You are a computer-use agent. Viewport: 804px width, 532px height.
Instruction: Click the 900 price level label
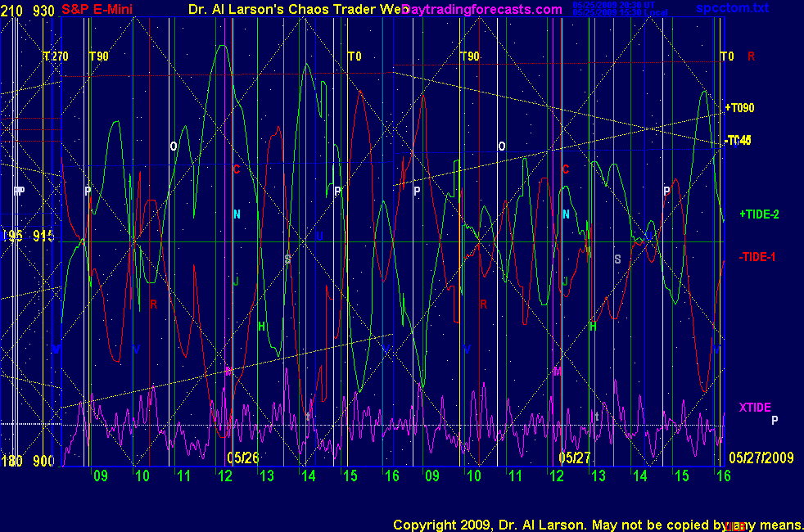[43, 461]
